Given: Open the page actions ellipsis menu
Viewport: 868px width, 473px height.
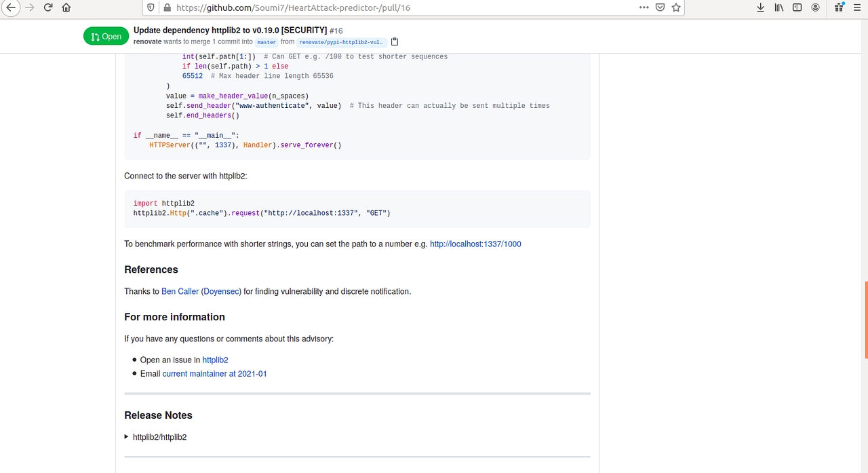Looking at the screenshot, I should tap(644, 7).
